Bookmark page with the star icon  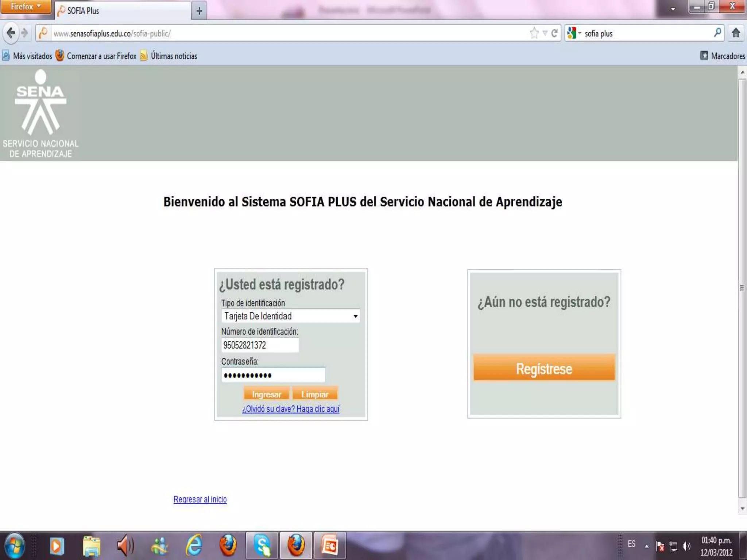point(534,33)
